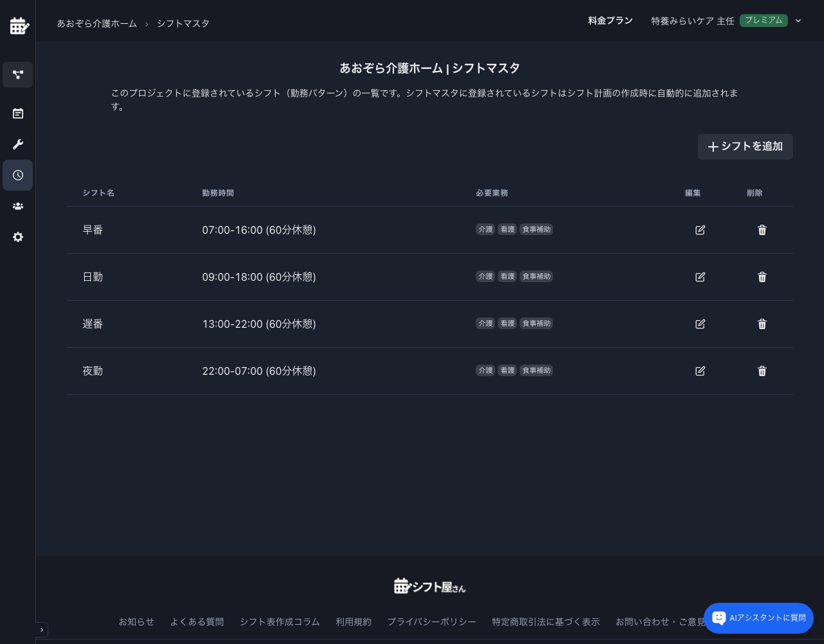This screenshot has height=644, width=824.
Task: Open the settings gear in sidebar
Action: tap(17, 237)
